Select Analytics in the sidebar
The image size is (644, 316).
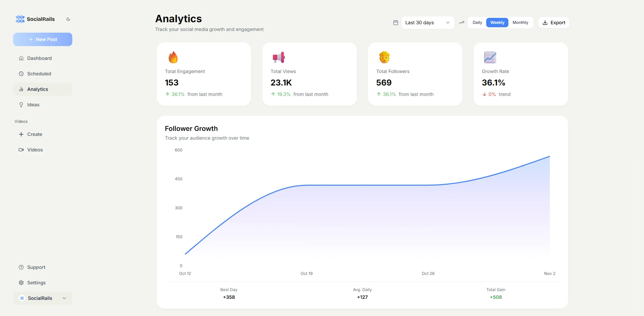pyautogui.click(x=38, y=89)
